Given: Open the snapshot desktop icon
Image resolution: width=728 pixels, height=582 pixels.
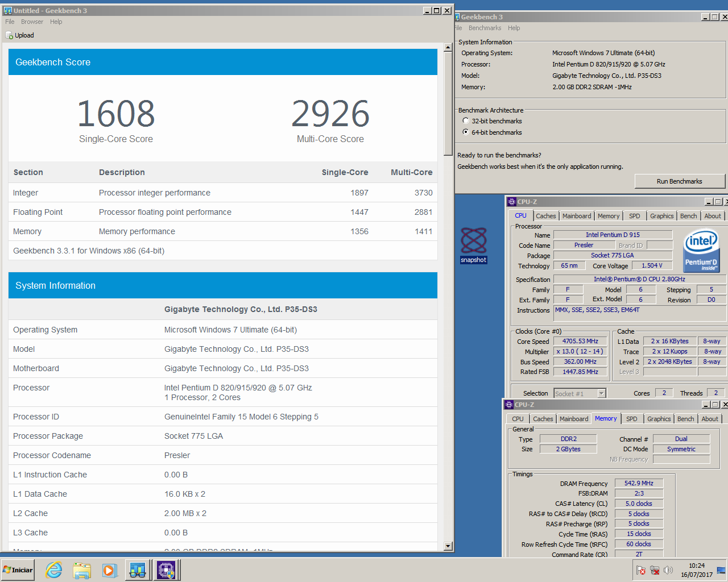Looking at the screenshot, I should coord(473,245).
